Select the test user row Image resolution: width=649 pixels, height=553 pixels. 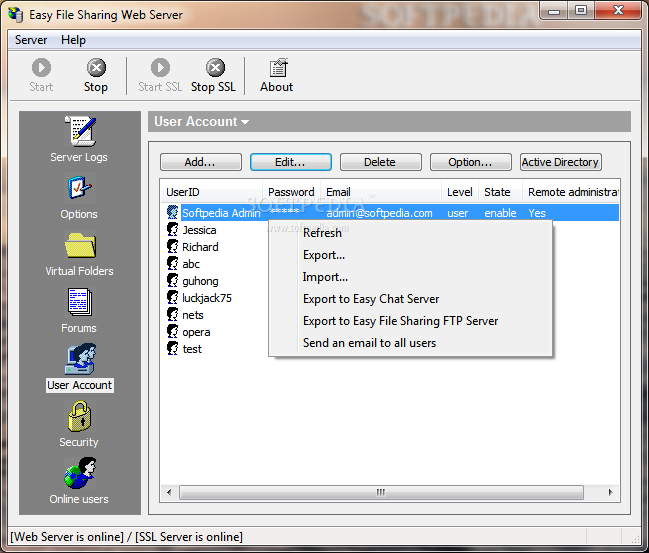click(192, 349)
